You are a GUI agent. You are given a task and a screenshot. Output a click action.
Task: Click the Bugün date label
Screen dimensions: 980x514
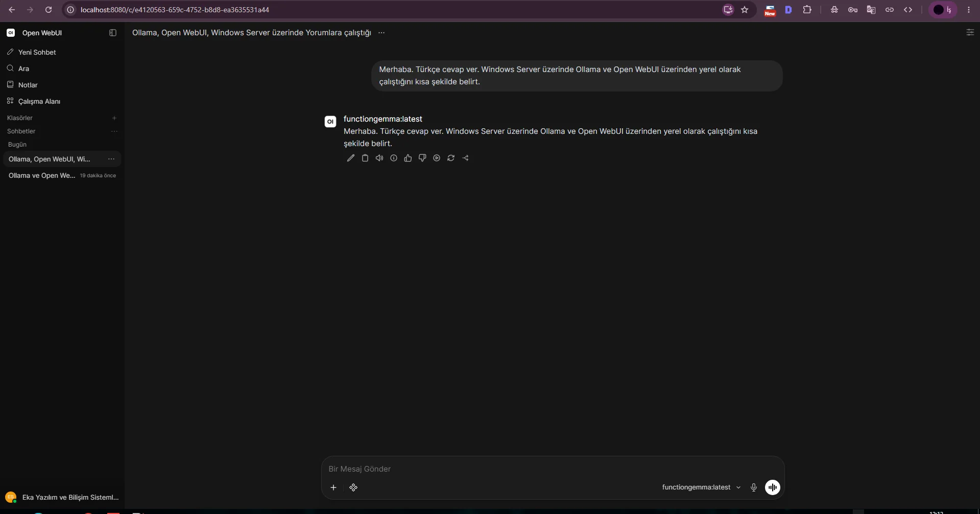point(17,145)
